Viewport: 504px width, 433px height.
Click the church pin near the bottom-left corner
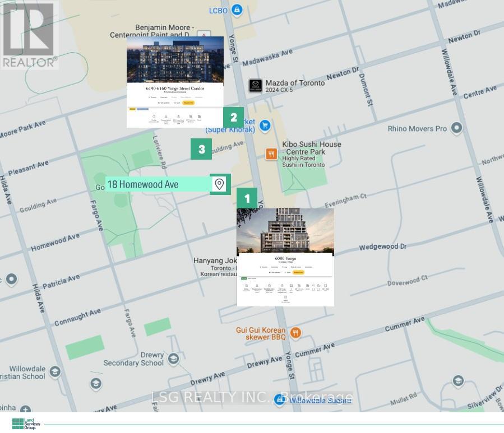[x=26, y=409]
